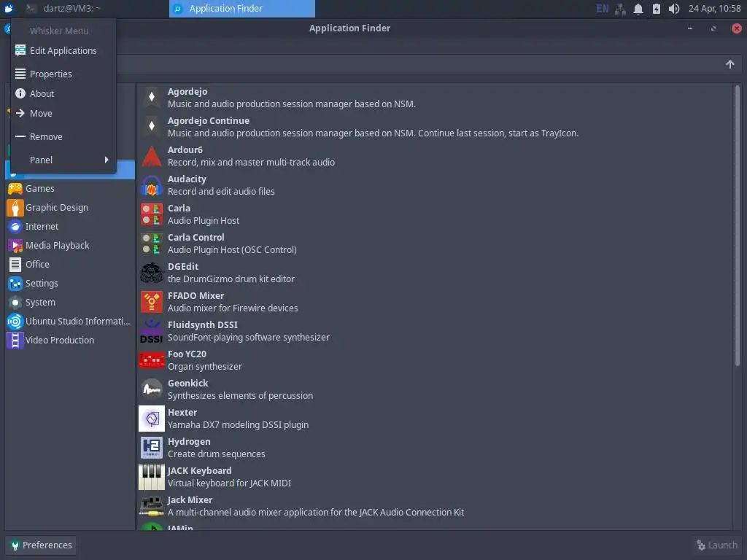Open Properties in the context menu
747x560 pixels.
point(63,74)
